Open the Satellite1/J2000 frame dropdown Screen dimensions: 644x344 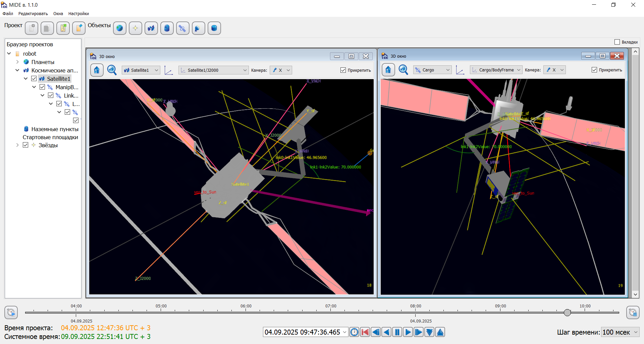tap(214, 70)
